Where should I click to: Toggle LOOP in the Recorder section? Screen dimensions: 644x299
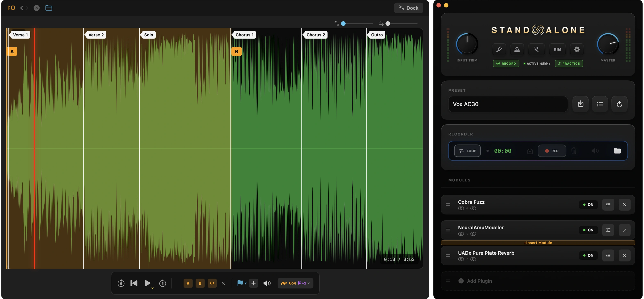point(467,151)
